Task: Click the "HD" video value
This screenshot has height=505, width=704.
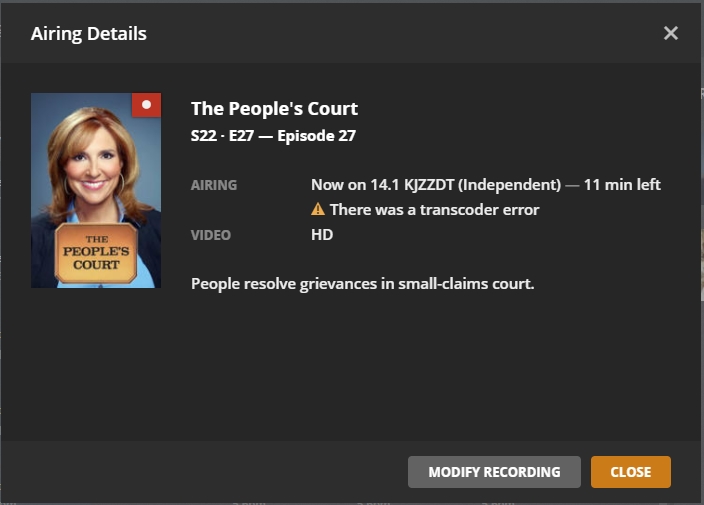Action: pyautogui.click(x=322, y=235)
